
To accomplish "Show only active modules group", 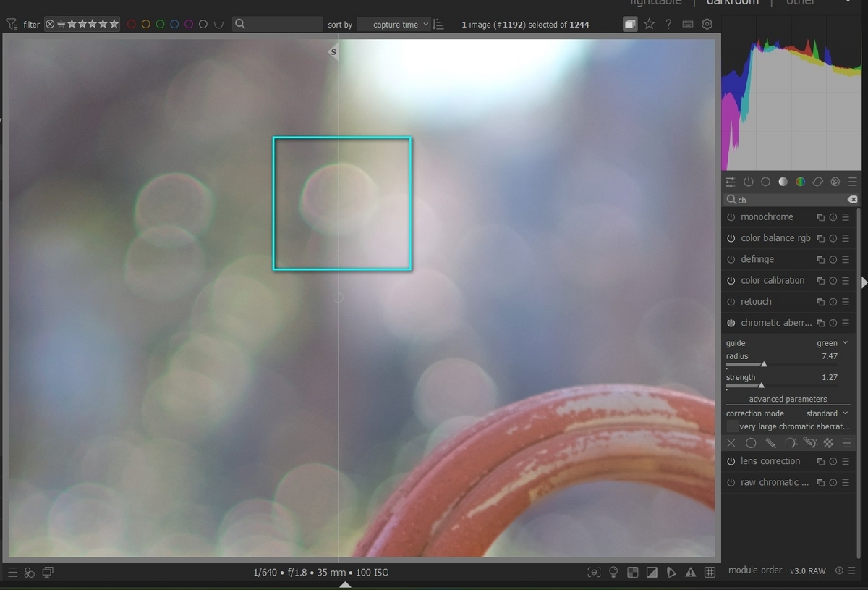I will (748, 182).
